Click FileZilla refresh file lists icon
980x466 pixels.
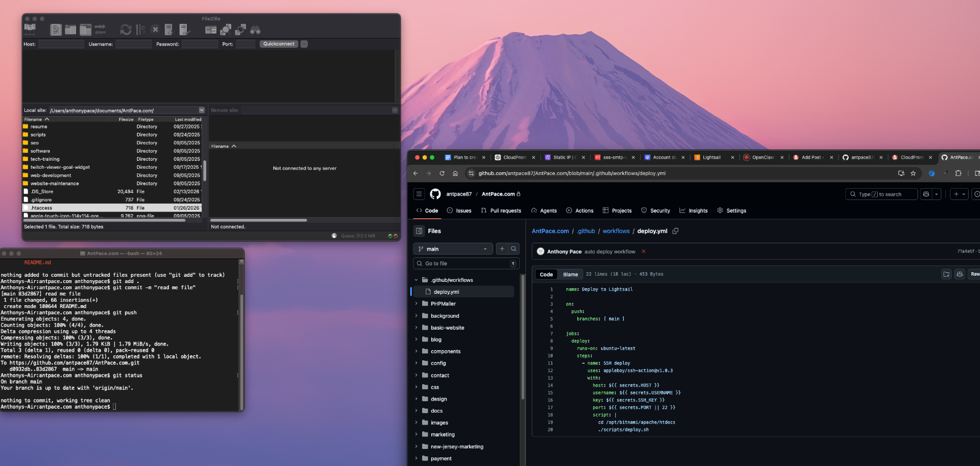pos(126,30)
